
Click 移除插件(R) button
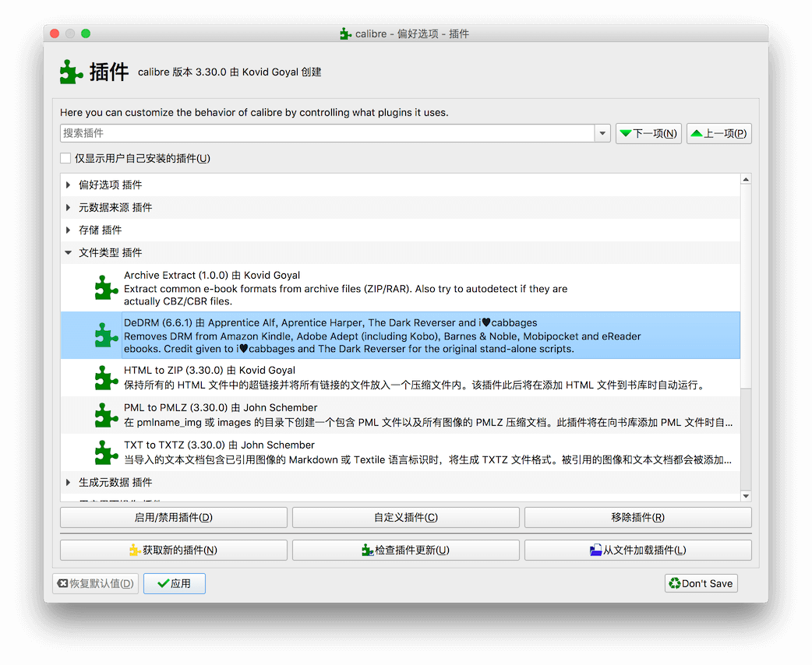click(x=638, y=518)
